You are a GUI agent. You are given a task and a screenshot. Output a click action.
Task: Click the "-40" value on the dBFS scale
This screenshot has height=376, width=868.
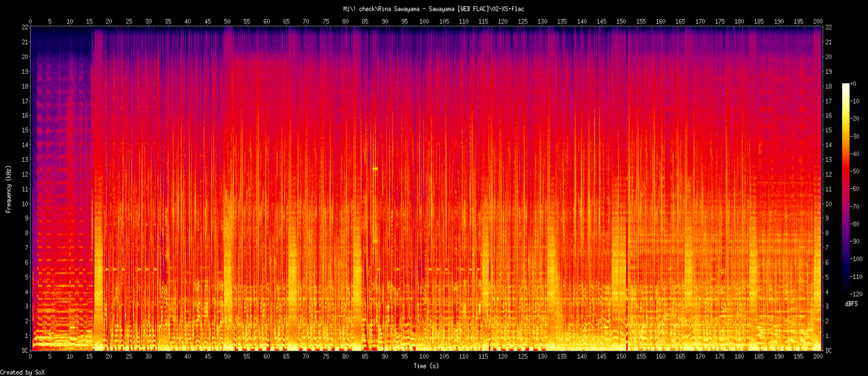point(856,153)
